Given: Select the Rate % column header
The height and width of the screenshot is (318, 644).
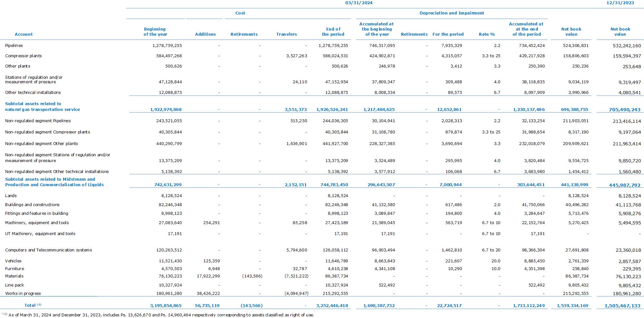Looking at the screenshot, I should [x=487, y=34].
